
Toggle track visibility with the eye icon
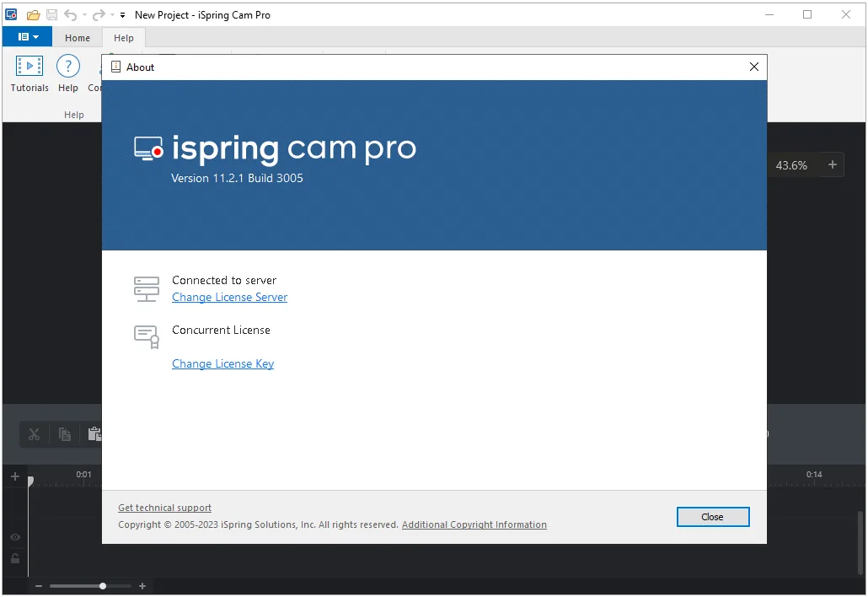[x=15, y=537]
